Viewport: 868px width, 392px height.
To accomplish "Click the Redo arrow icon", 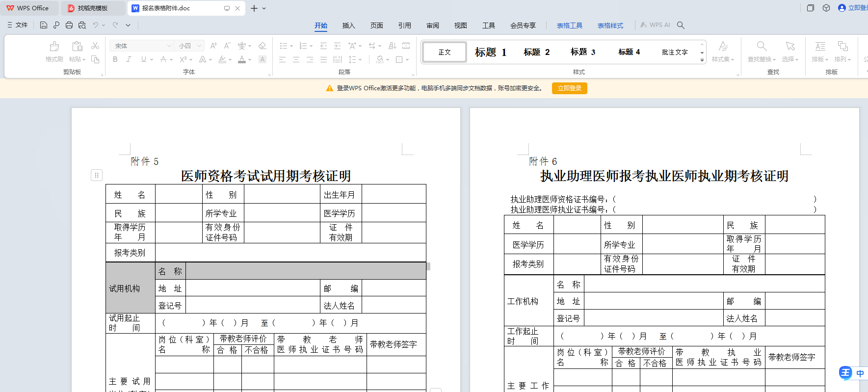I will (115, 25).
